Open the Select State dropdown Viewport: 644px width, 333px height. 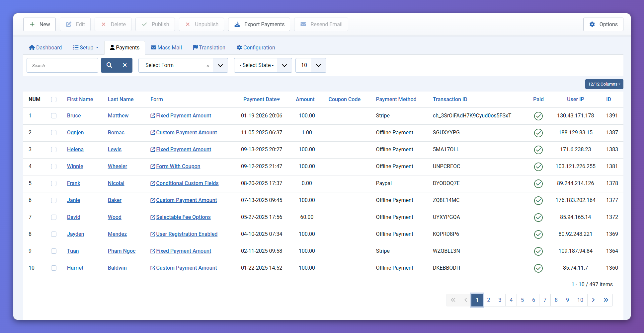tap(284, 65)
